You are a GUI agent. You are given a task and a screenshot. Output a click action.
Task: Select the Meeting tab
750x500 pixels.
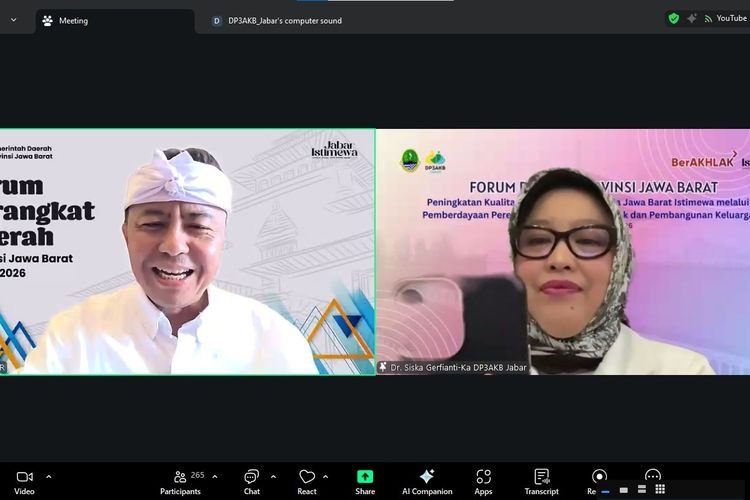click(115, 21)
